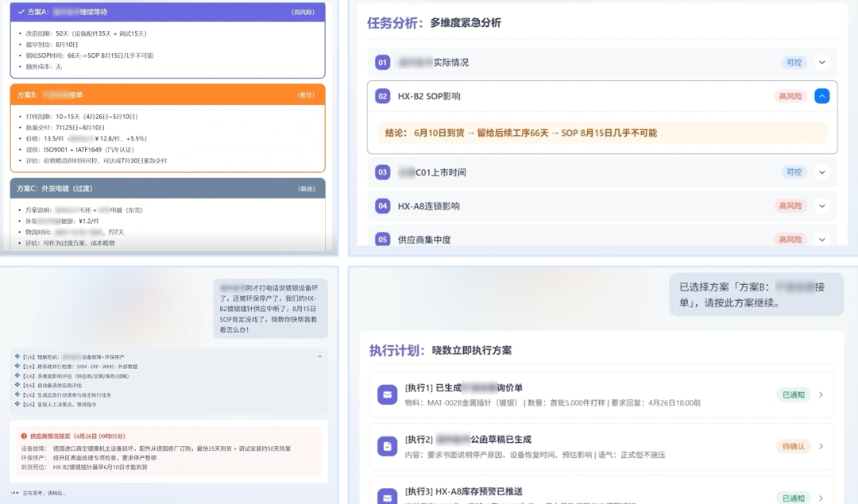Click the (高风险) label on 方案A

tap(303, 12)
